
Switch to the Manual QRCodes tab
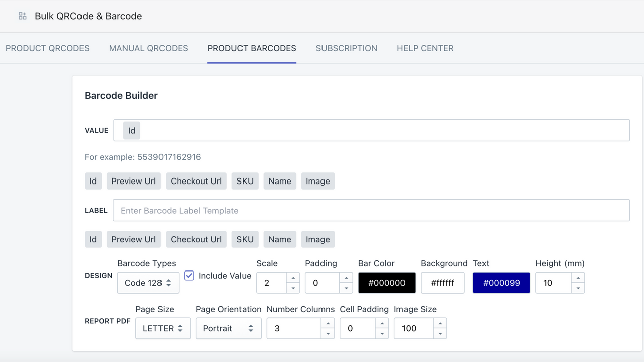pyautogui.click(x=148, y=48)
